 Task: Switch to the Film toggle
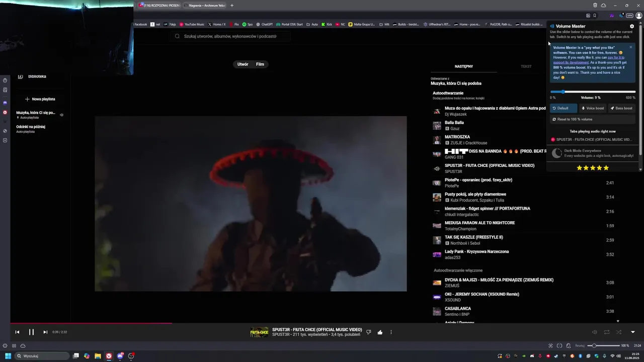[260, 64]
